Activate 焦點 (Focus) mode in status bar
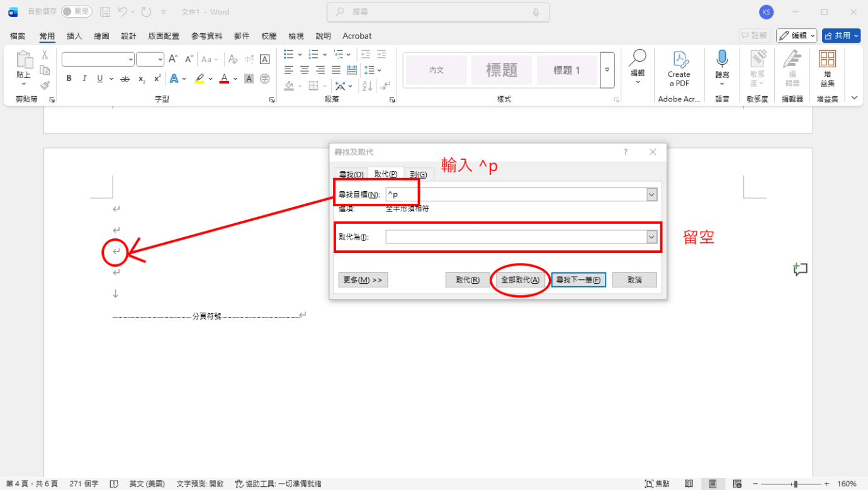Screen dimensions: 868x490 (x=658, y=483)
